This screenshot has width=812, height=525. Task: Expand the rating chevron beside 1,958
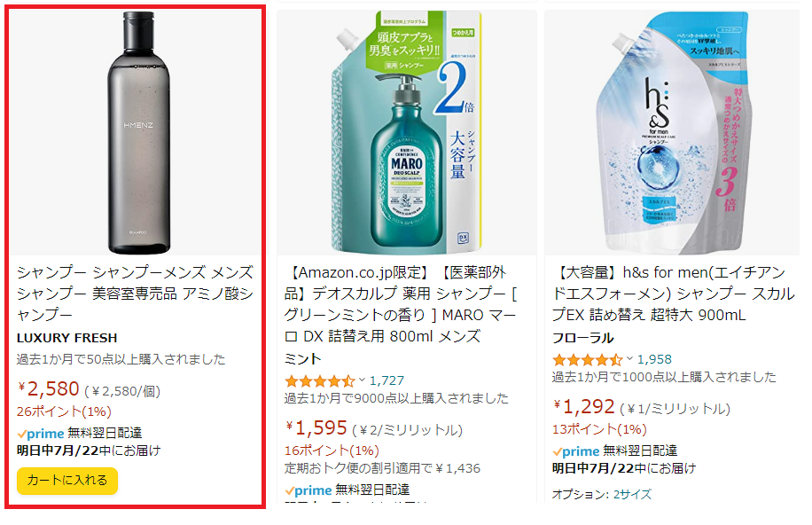[629, 358]
